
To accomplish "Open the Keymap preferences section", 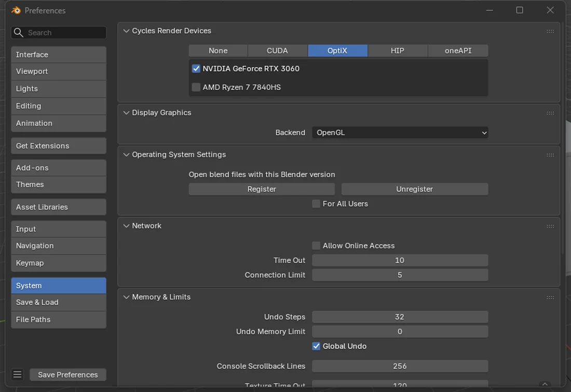I will click(x=59, y=263).
